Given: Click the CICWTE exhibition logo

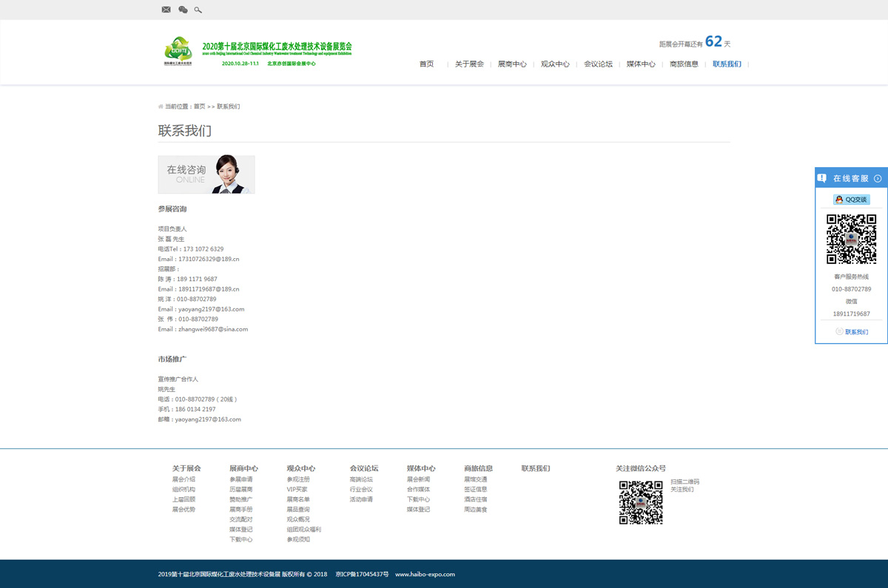Looking at the screenshot, I should click(178, 51).
